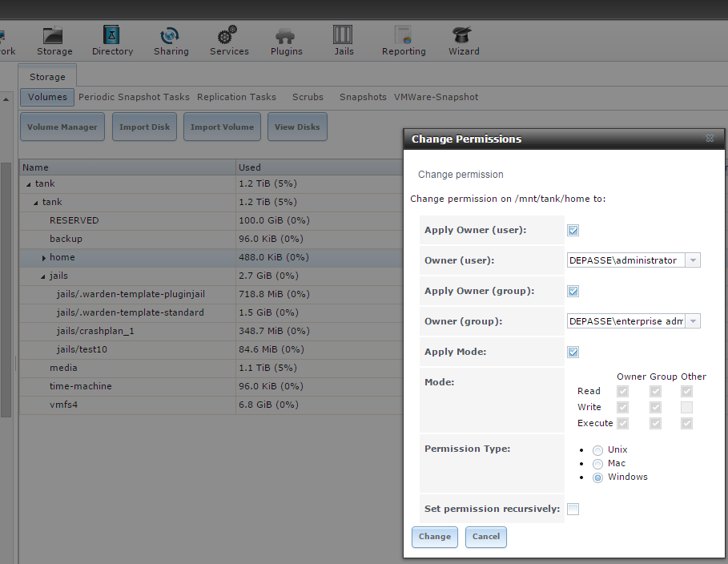Open the Sharing toolbar icon

[x=171, y=40]
